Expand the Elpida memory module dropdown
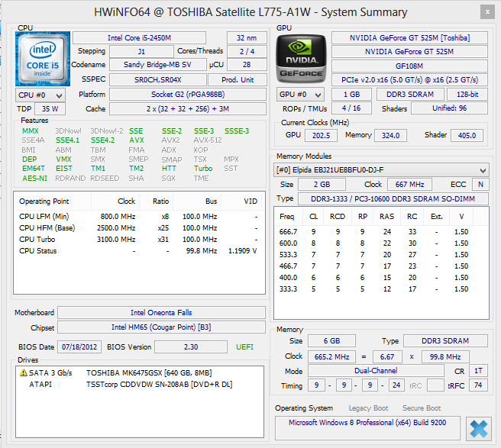 (x=381, y=170)
